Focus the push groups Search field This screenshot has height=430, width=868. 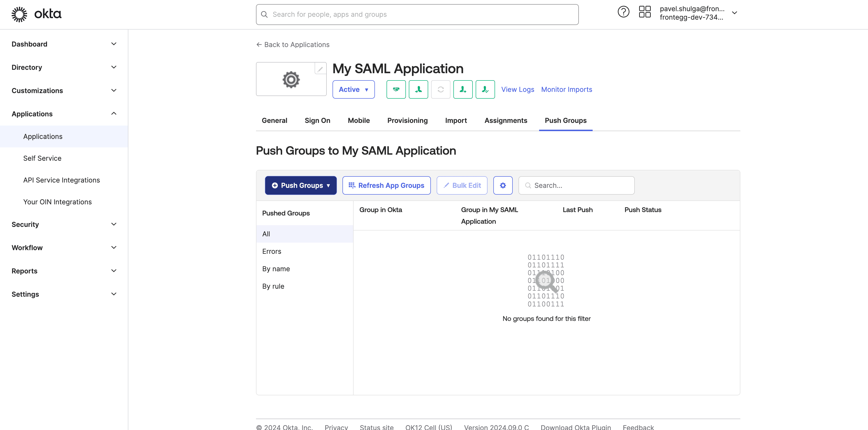[x=576, y=185]
